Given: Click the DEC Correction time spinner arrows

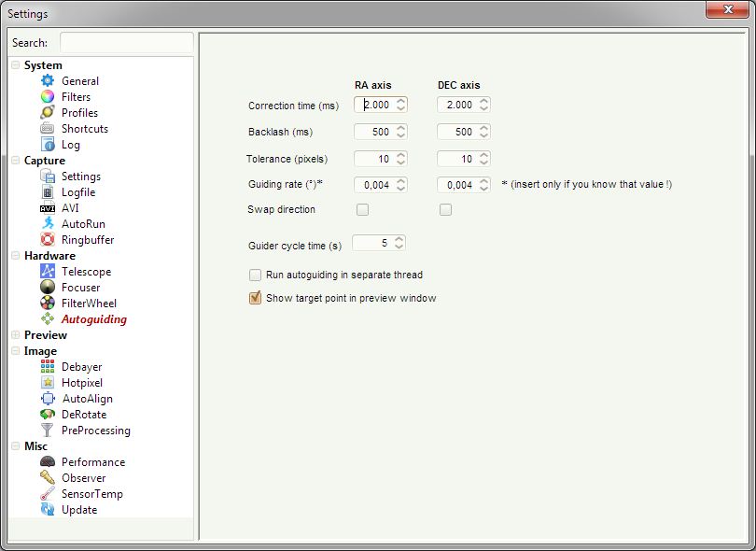Looking at the screenshot, I should pos(484,105).
